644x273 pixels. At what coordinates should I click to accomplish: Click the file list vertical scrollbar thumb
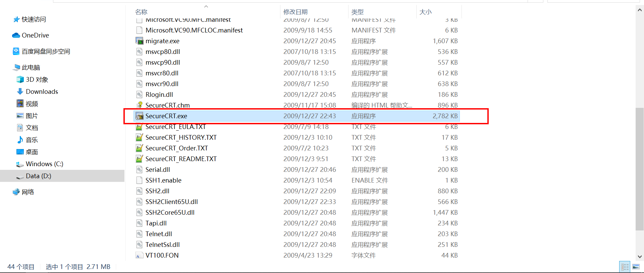[x=640, y=169]
